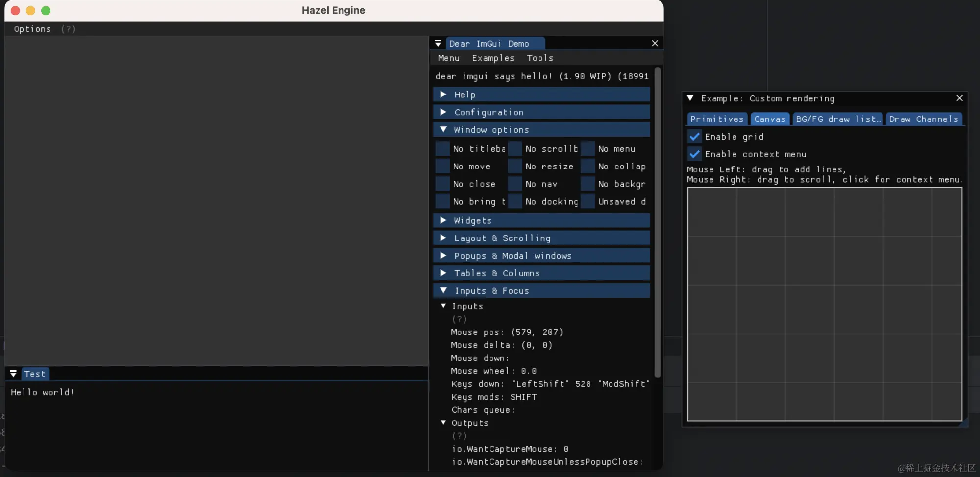Screen dimensions: 980x477
Task: Expand the Popups & Modal windows section
Action: [x=541, y=256]
